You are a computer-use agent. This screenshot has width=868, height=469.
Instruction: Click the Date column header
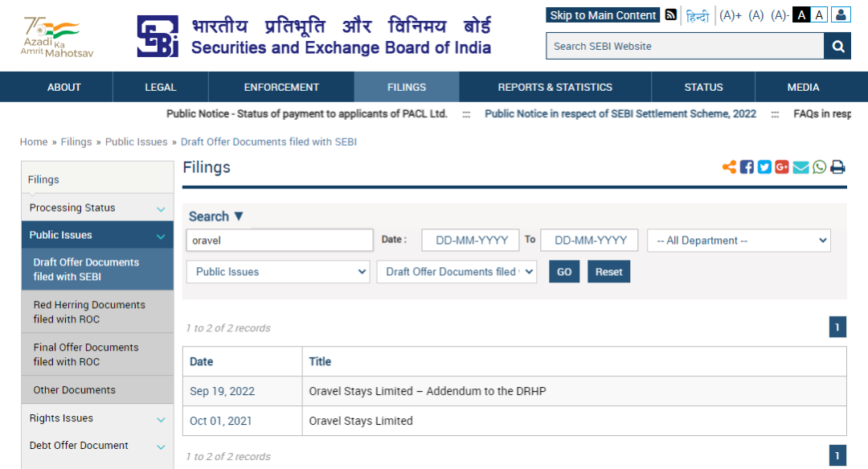[x=202, y=361]
